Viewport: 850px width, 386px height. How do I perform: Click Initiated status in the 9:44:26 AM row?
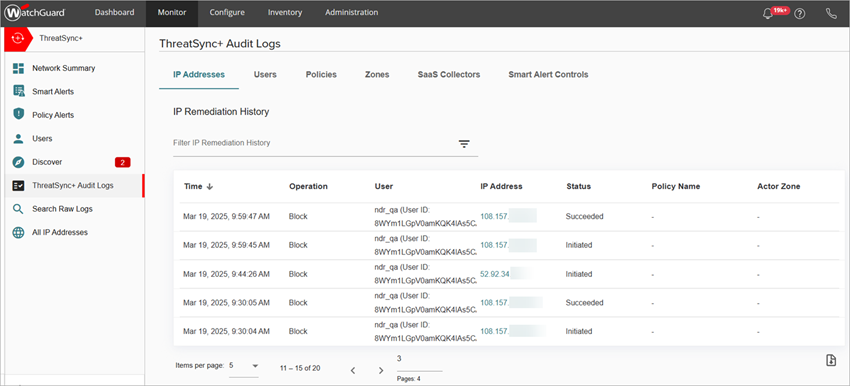click(579, 274)
